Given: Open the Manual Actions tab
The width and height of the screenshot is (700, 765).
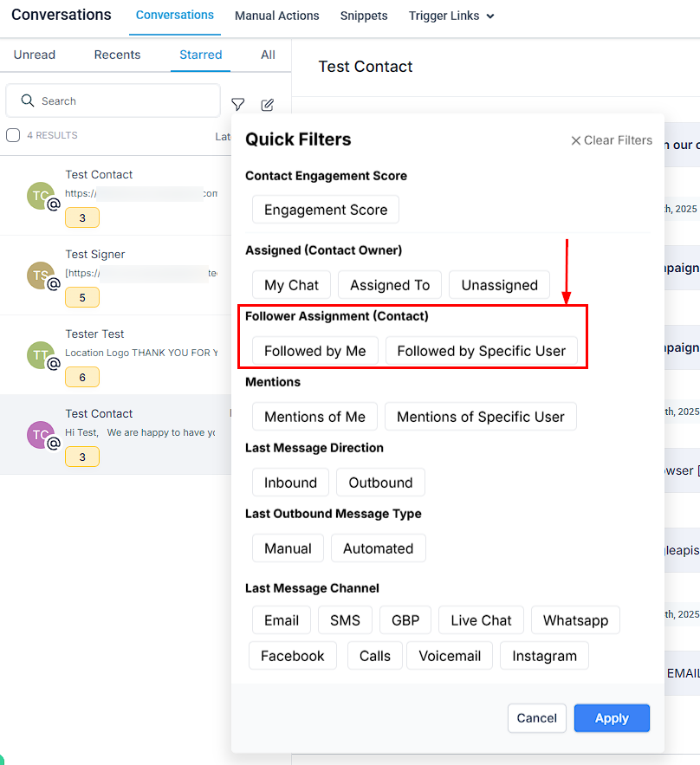Looking at the screenshot, I should click(277, 16).
